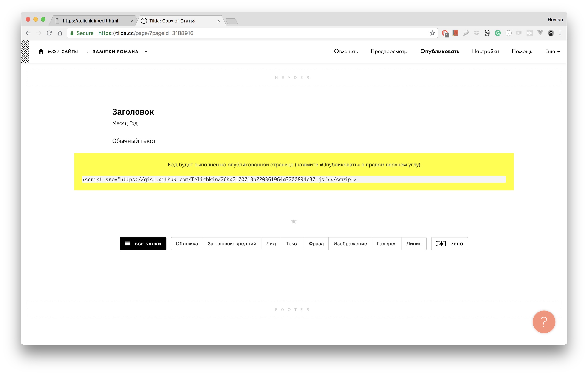The width and height of the screenshot is (588, 375).
Task: Reload the current page
Action: pos(49,33)
